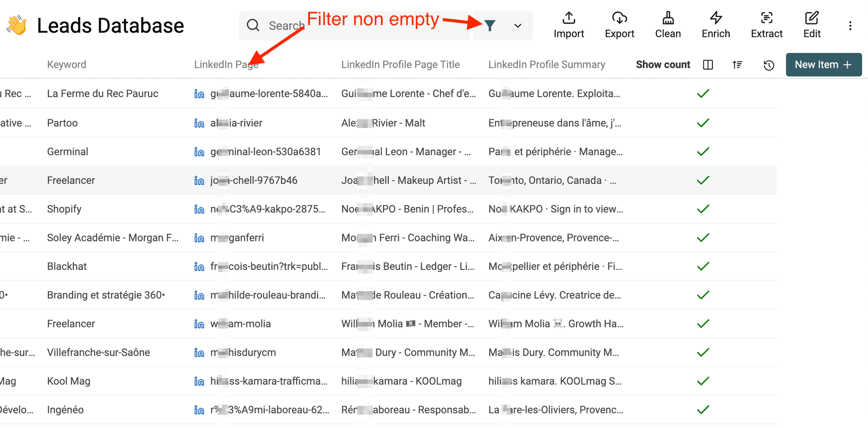Click the Keyword column header
The width and height of the screenshot is (868, 428).
[x=66, y=65]
